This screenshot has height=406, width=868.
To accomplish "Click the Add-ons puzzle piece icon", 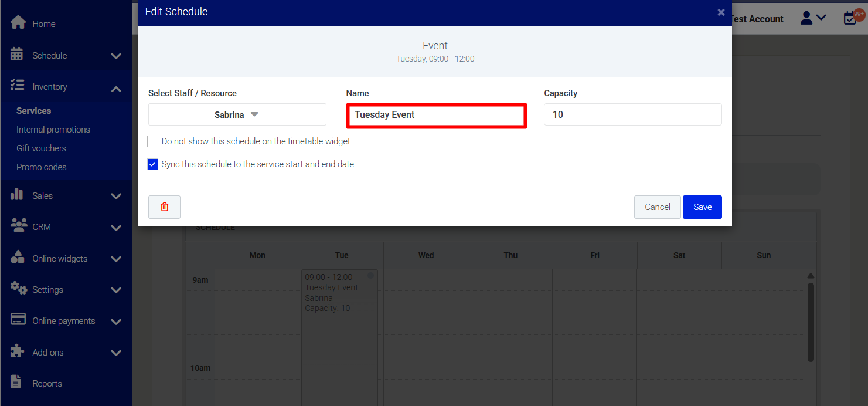I will pyautogui.click(x=18, y=351).
